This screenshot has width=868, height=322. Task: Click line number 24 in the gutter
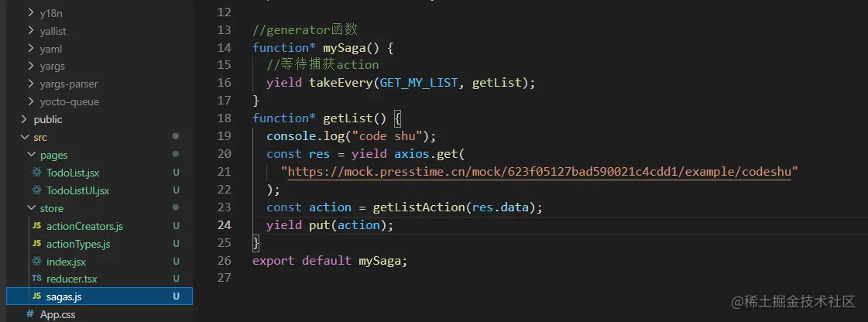tap(224, 225)
